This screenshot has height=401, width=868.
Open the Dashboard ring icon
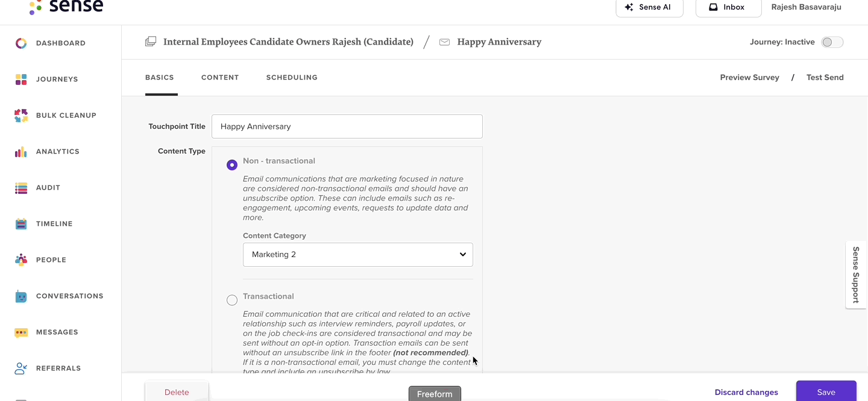pos(21,43)
